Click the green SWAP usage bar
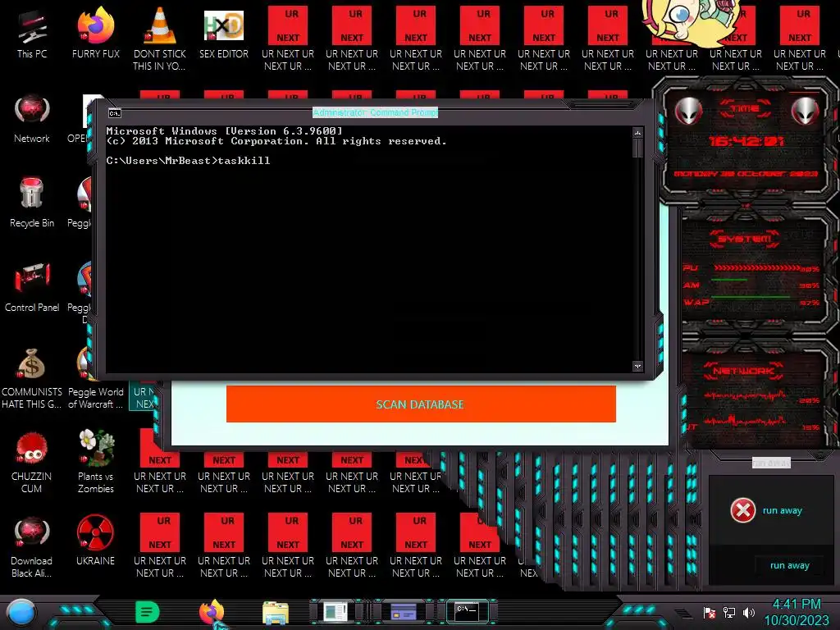 tap(751, 296)
